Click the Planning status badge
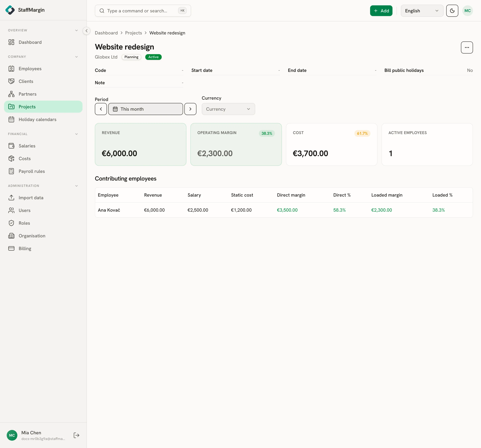 pyautogui.click(x=131, y=57)
